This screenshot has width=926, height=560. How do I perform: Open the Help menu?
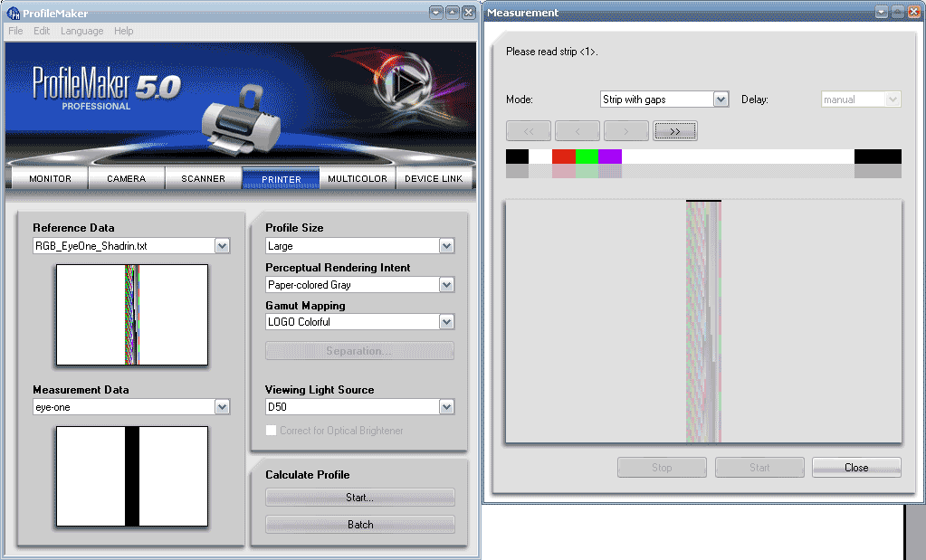point(123,31)
